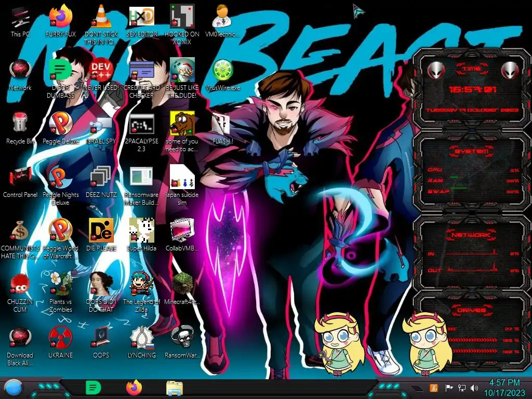Viewport: 532px width, 399px height.
Task: Open the CollabVMB monitor icon
Action: pos(182,235)
